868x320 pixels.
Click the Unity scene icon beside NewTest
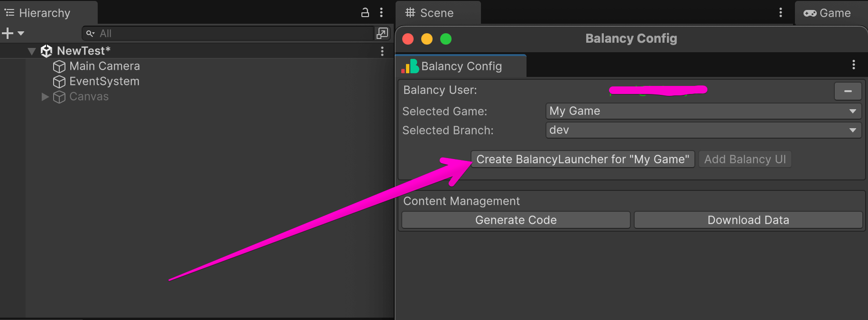pyautogui.click(x=46, y=51)
